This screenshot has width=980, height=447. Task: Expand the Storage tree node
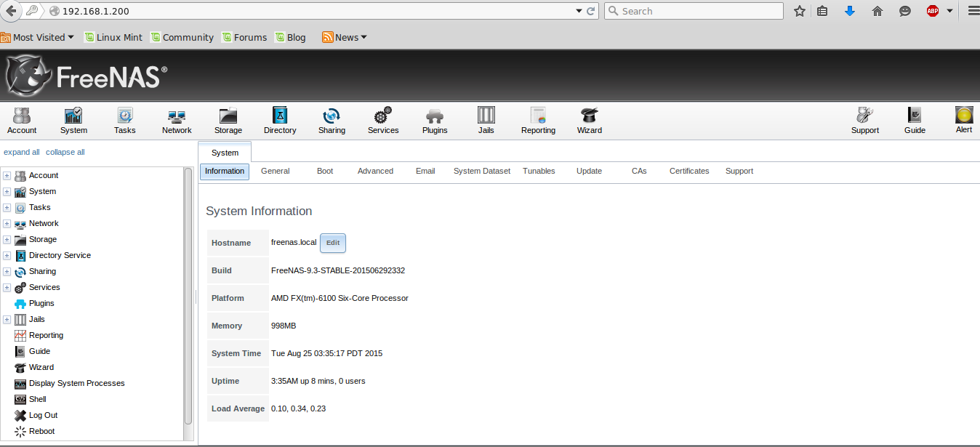[7, 239]
